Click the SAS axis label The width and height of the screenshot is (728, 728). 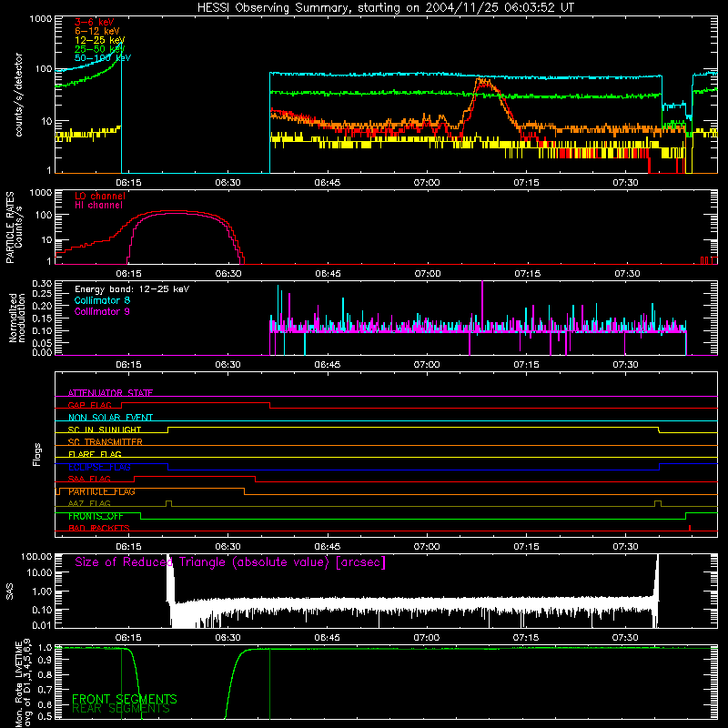point(9,591)
